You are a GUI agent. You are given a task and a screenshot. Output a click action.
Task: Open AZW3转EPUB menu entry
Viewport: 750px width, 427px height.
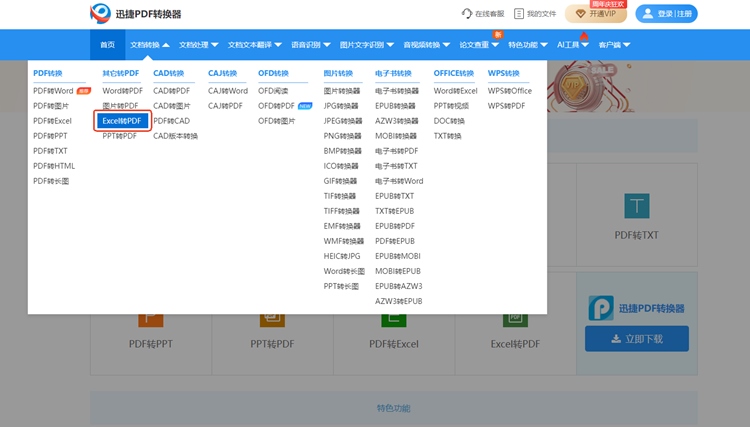[398, 301]
